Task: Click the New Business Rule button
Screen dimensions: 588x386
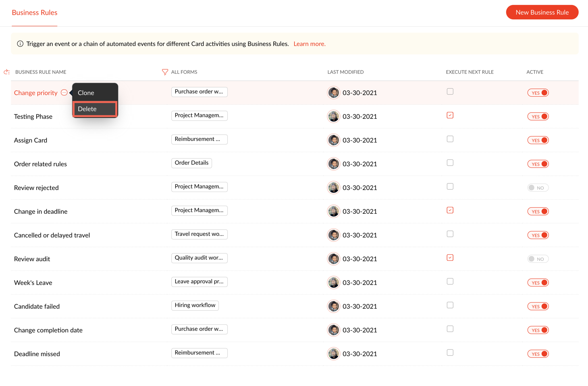Action: click(542, 12)
